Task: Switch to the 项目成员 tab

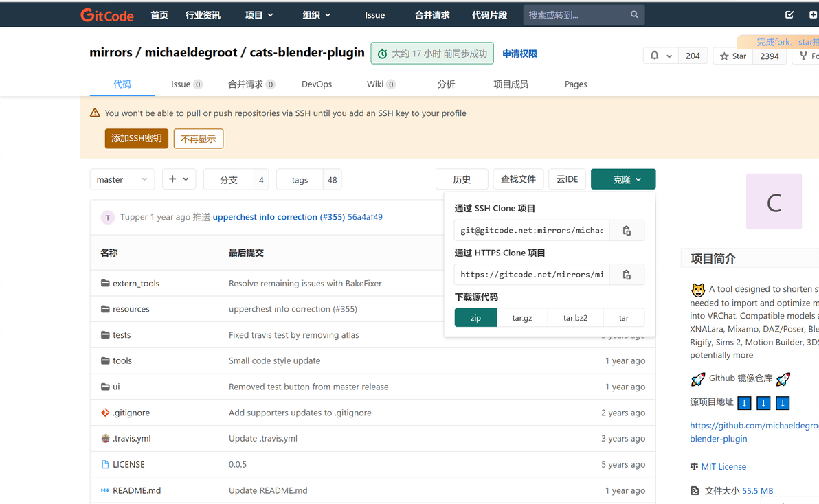Action: (511, 84)
